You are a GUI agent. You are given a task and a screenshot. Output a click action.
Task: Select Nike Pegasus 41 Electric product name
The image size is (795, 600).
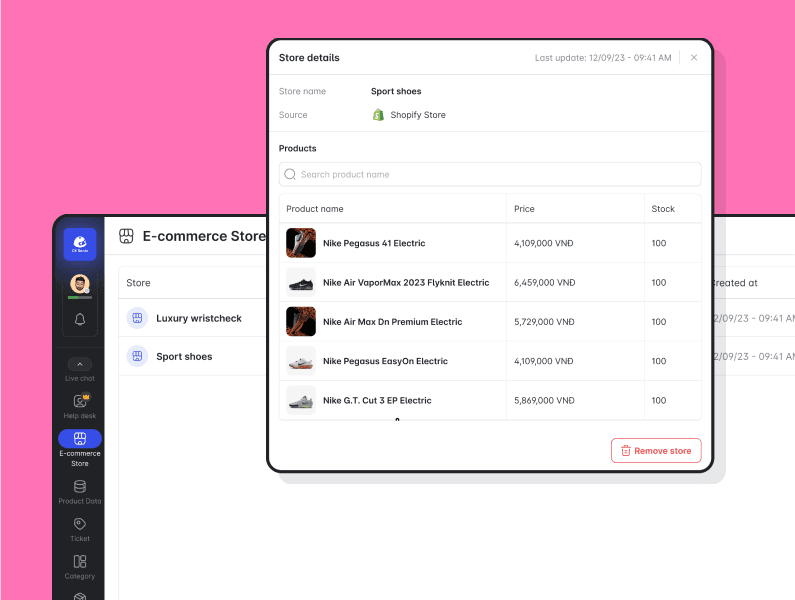click(374, 243)
